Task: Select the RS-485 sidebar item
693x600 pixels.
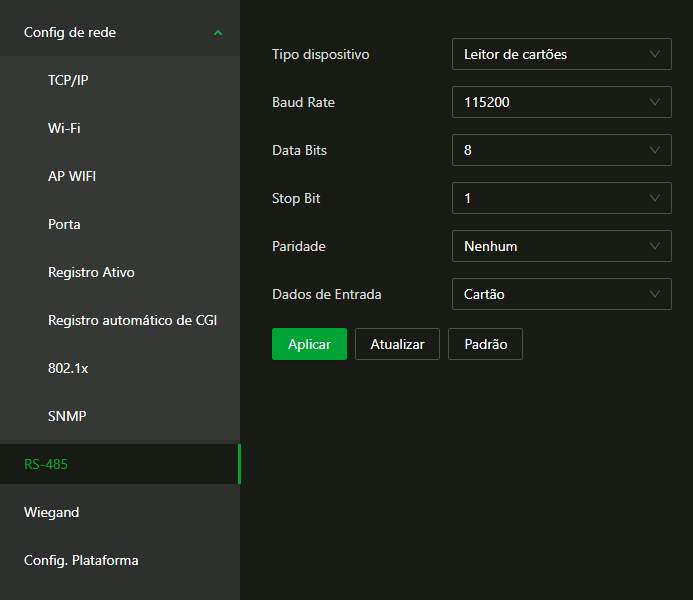Action: (120, 464)
